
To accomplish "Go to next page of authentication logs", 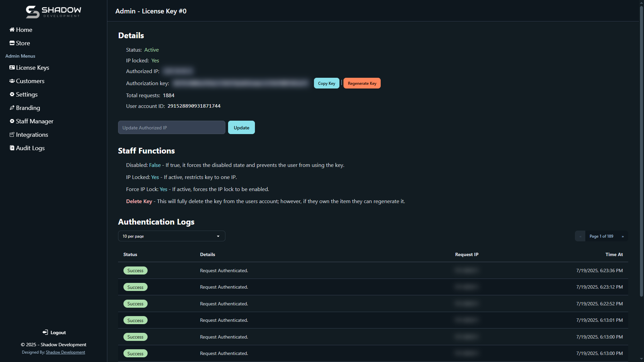I will click(623, 236).
